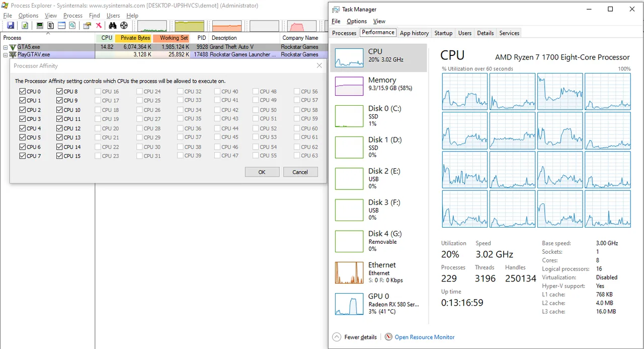Viewport: 644px width, 349px height.
Task: Switch to the Startup tab
Action: (x=443, y=33)
